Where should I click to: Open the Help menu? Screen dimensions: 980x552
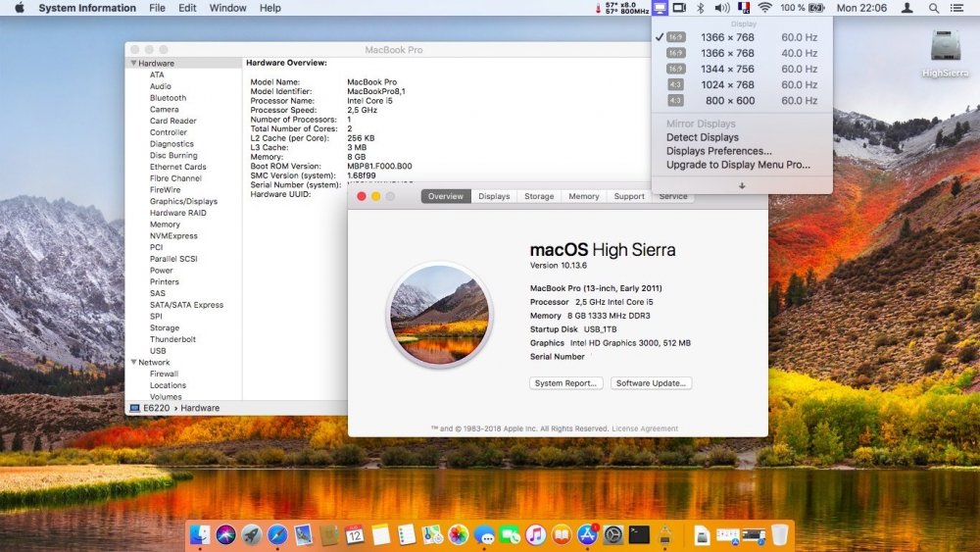(x=270, y=8)
